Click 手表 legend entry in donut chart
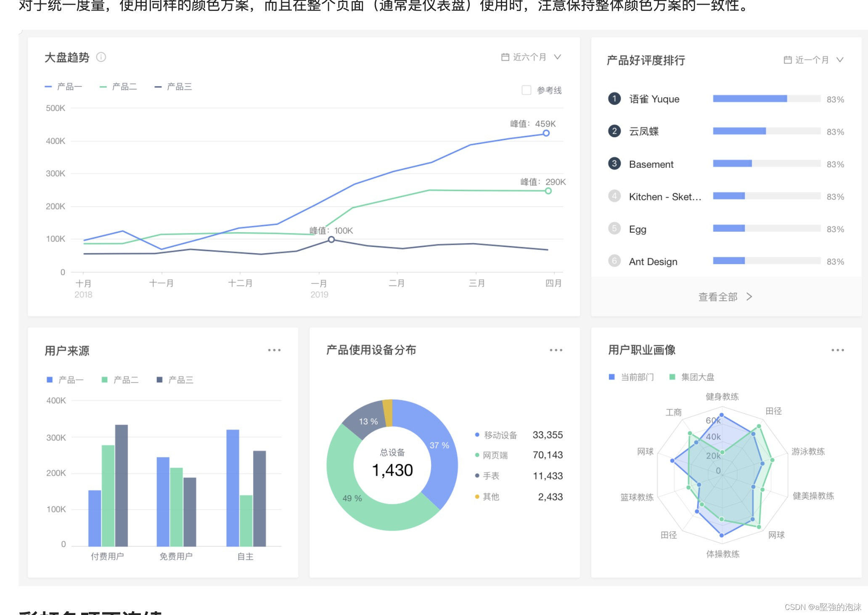Image resolution: width=868 pixels, height=615 pixels. coord(487,476)
